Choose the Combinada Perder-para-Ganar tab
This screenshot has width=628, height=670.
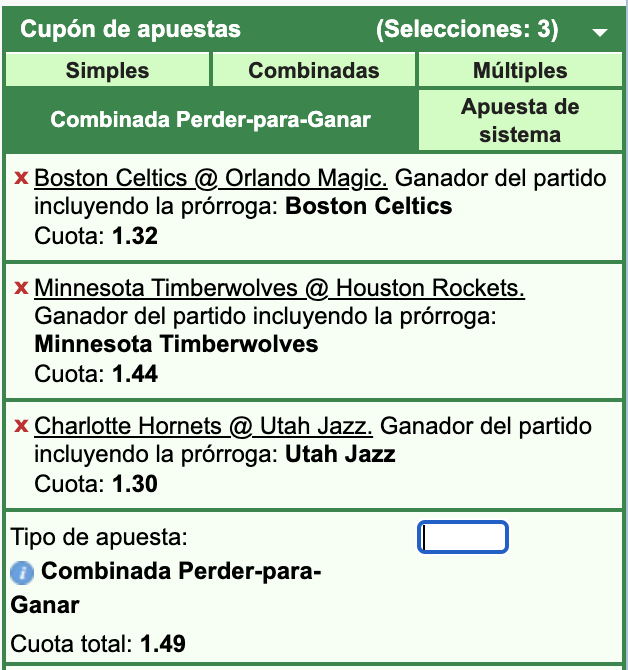pos(210,120)
